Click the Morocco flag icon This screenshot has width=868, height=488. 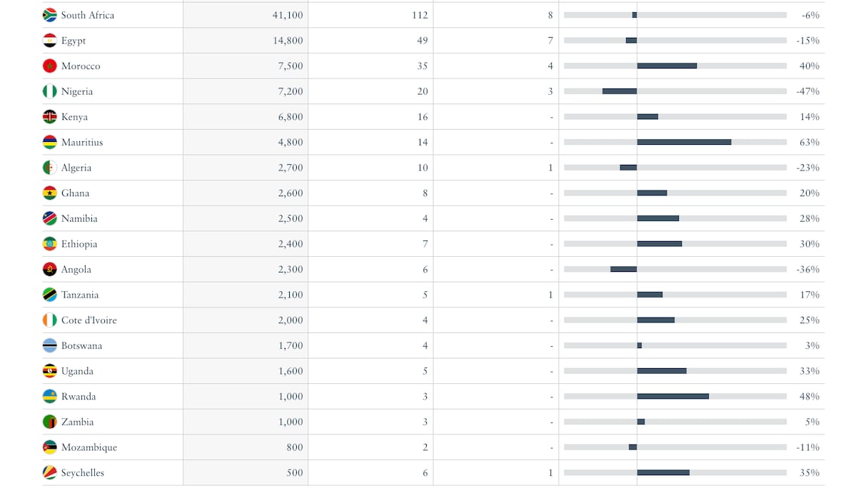[49, 66]
